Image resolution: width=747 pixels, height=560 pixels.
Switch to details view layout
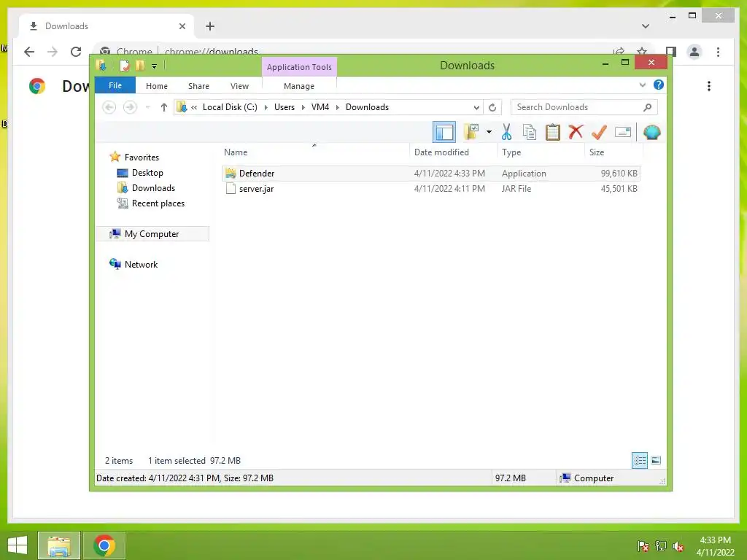click(640, 460)
